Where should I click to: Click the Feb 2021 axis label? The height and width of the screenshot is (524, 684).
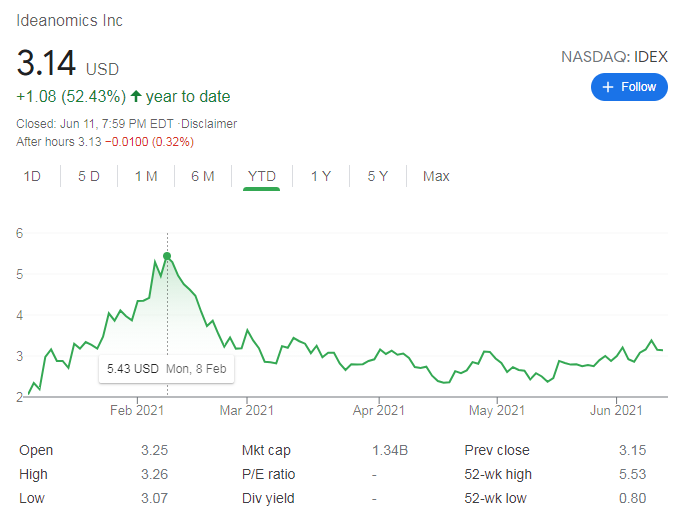(137, 411)
